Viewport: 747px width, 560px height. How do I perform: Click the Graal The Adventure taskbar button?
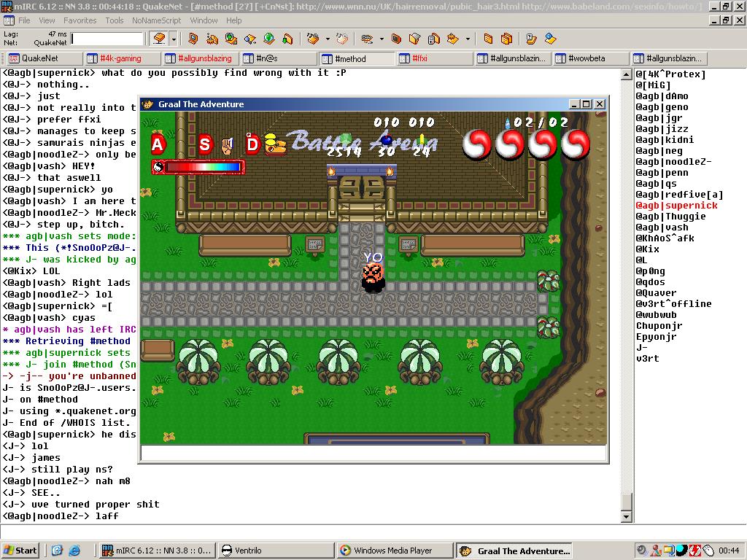[514, 551]
